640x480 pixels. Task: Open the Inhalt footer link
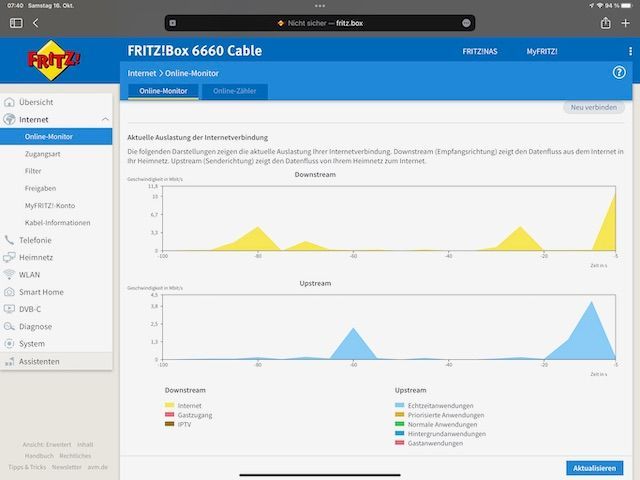pos(85,444)
